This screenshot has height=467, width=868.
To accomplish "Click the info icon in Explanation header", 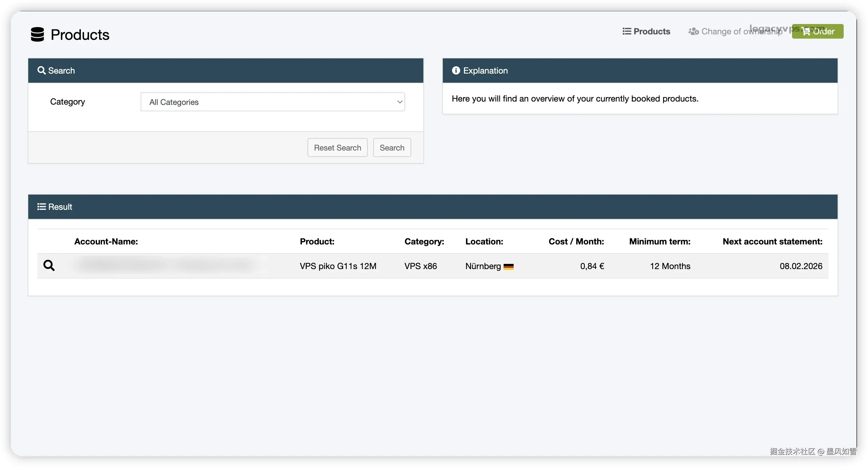I will [x=456, y=71].
